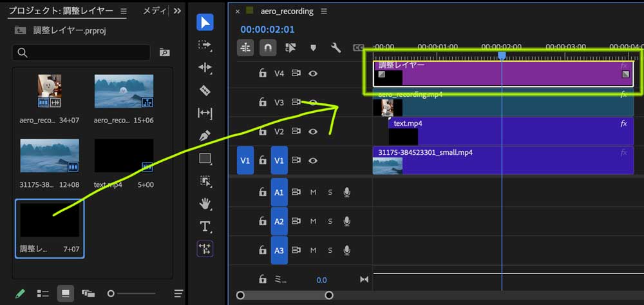
Task: Open timeline display settings wrench
Action: [336, 48]
